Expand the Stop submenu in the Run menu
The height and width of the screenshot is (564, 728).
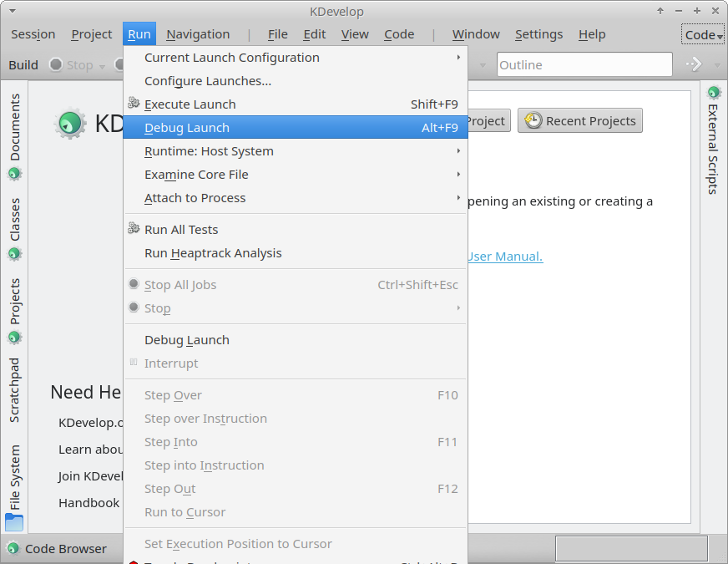click(x=296, y=308)
